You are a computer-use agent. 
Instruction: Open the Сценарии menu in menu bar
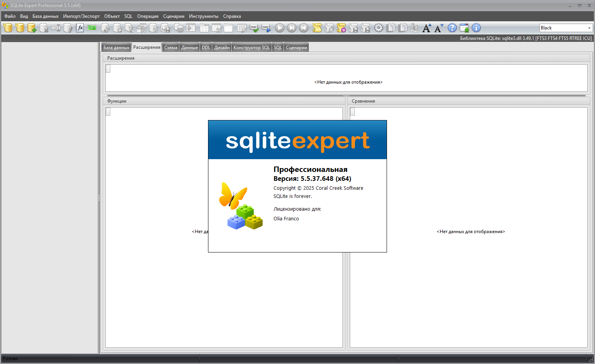tap(174, 16)
